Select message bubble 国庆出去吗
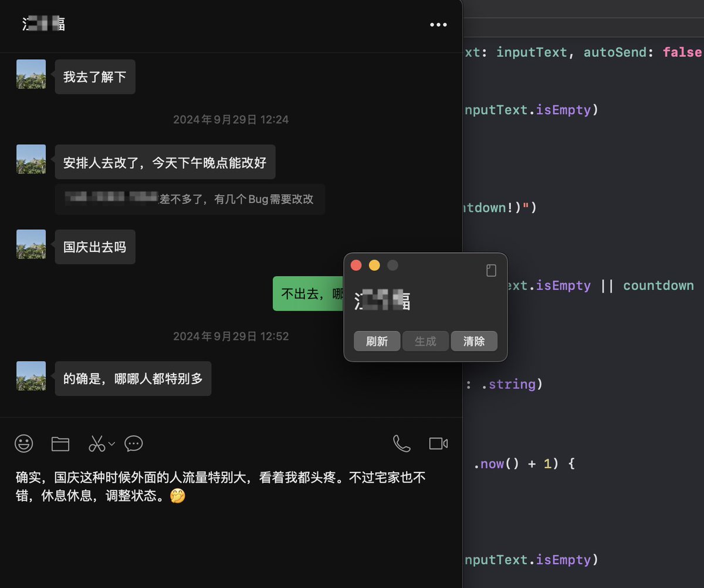The image size is (704, 588). click(95, 247)
